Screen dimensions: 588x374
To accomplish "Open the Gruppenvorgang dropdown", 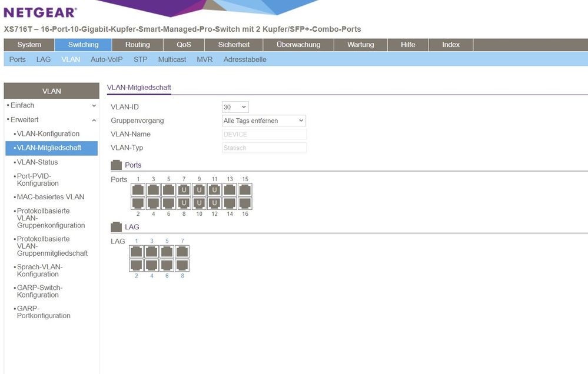I will pos(263,121).
